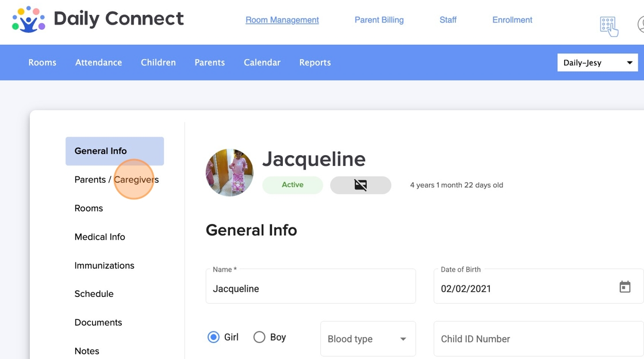Click the Date of Birth field
This screenshot has height=359, width=644.
click(538, 287)
